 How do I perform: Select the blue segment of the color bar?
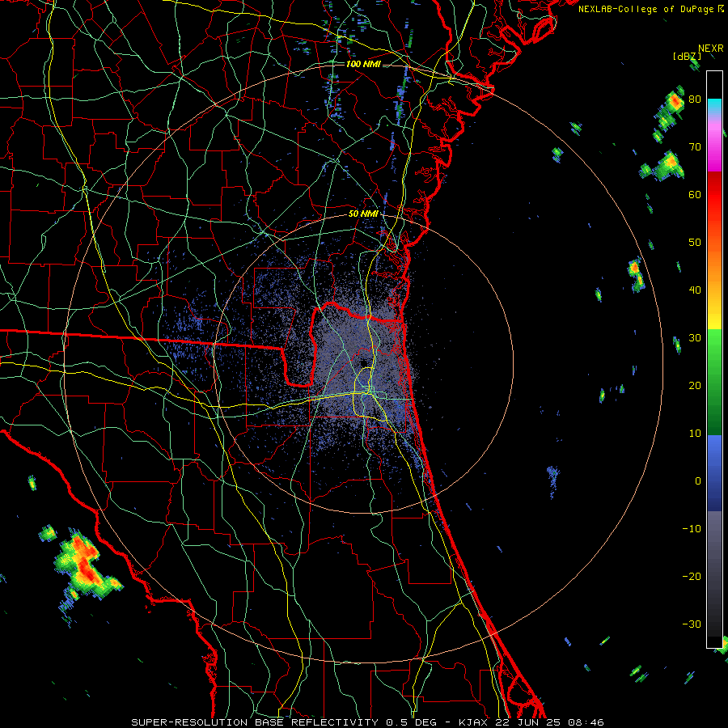(x=714, y=472)
